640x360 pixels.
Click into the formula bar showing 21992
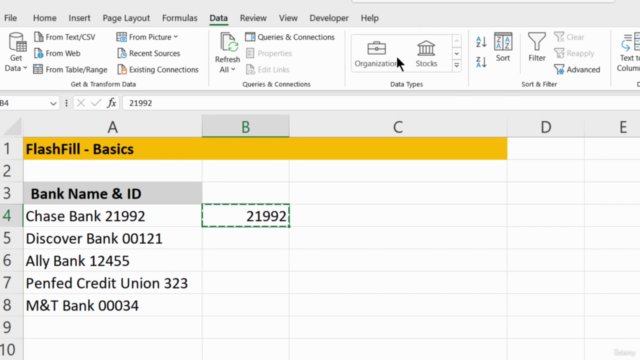[x=380, y=103]
